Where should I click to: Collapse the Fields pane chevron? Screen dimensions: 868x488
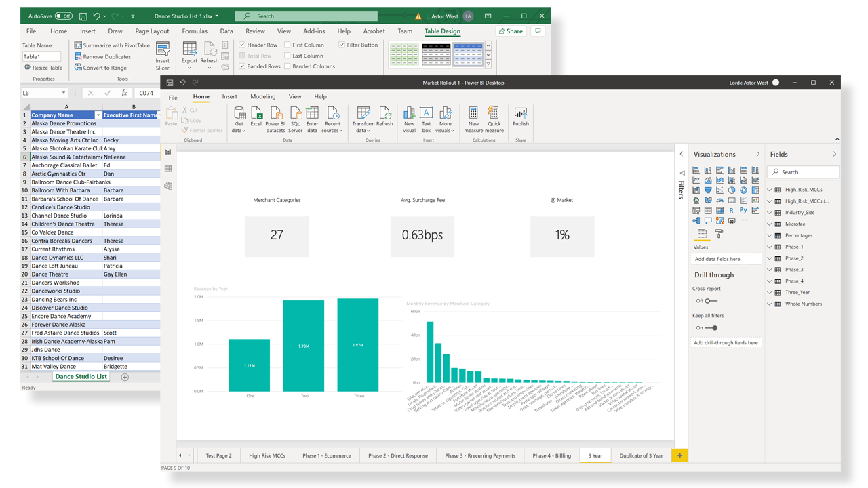[834, 155]
